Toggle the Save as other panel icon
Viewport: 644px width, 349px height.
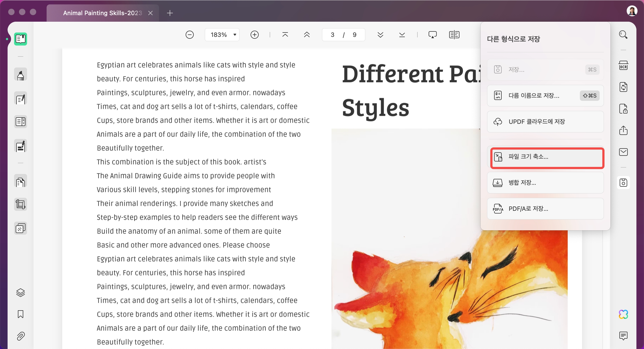pyautogui.click(x=623, y=183)
